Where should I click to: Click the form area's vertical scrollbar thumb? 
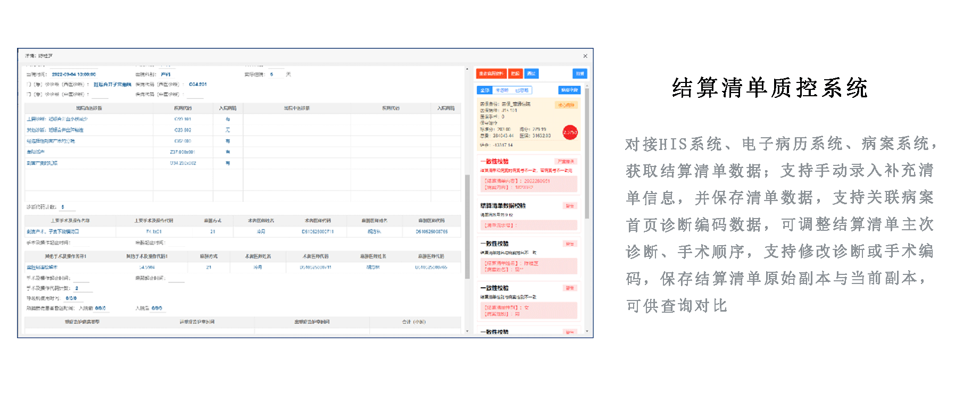point(468,227)
